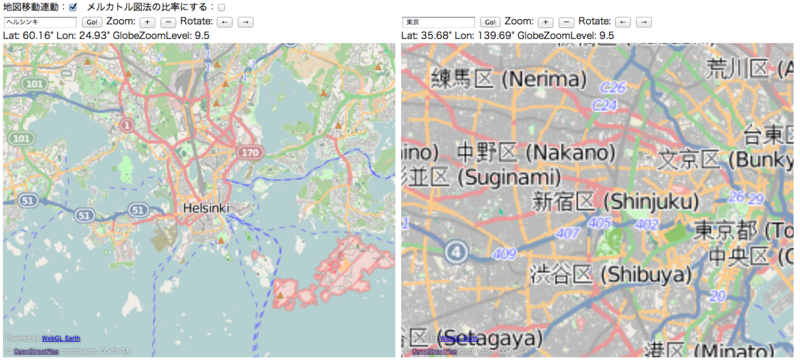Click Tokyo Lat 35.68° Lon 139.69° readout
The width and height of the screenshot is (800, 362).
coord(508,35)
